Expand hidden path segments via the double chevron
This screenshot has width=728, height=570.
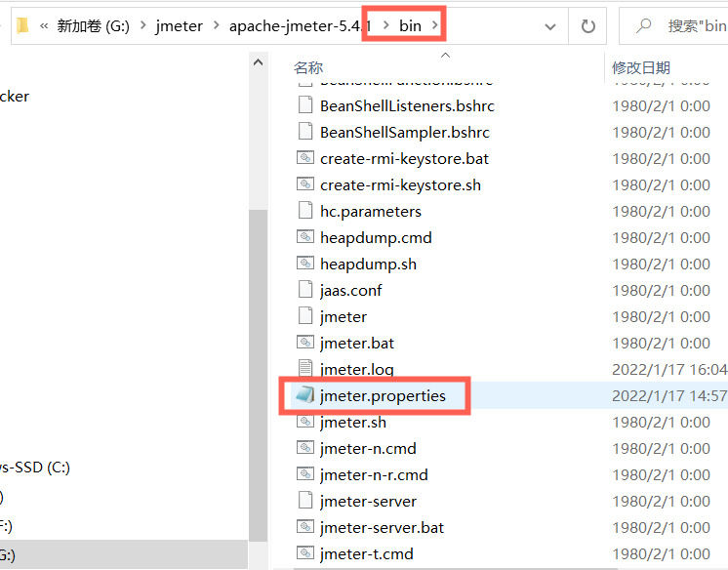44,26
